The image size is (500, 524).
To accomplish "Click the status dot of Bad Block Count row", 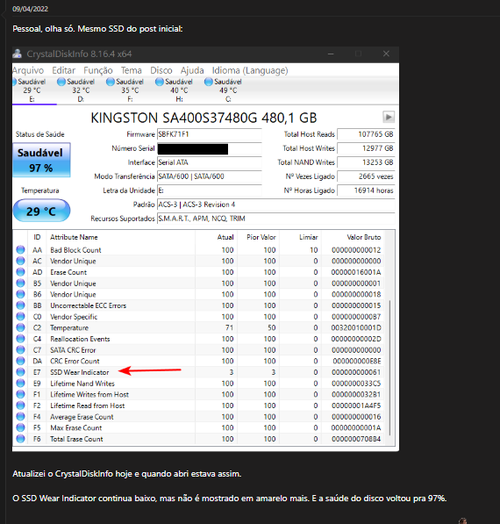I will (20, 250).
